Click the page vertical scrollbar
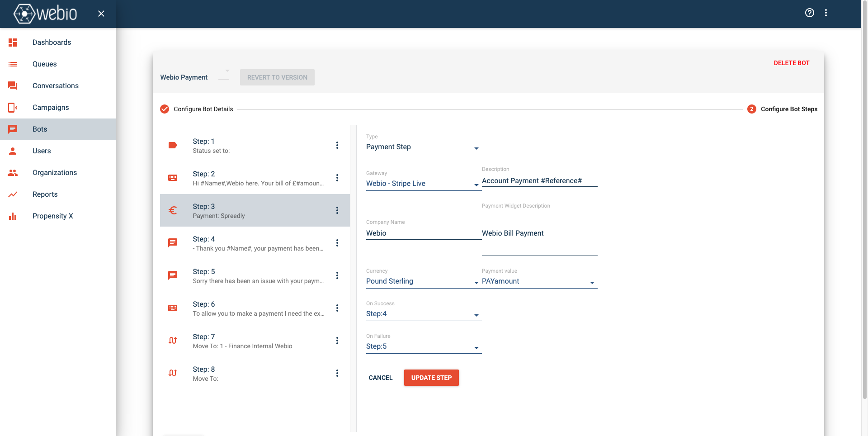Screen dimensions: 868x436 (x=864, y=199)
